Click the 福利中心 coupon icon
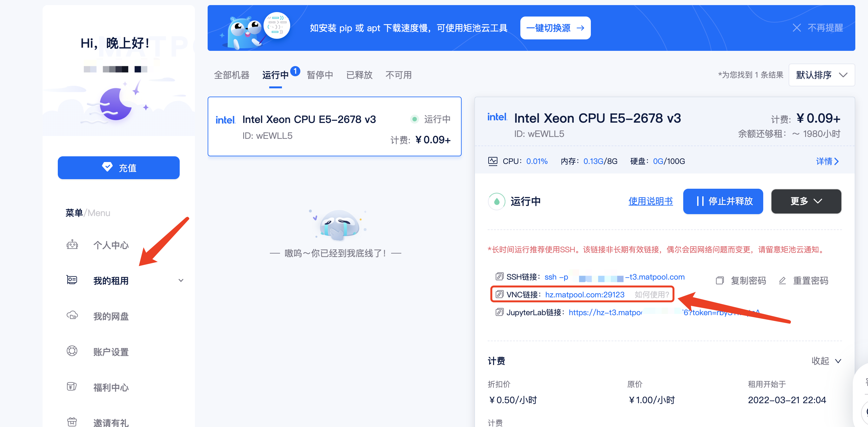This screenshot has width=868, height=427. coord(72,387)
